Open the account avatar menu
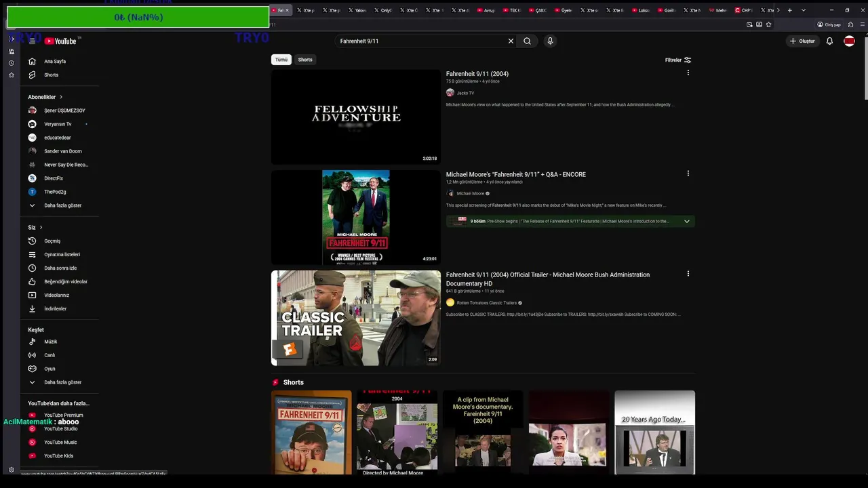This screenshot has height=488, width=868. [849, 41]
